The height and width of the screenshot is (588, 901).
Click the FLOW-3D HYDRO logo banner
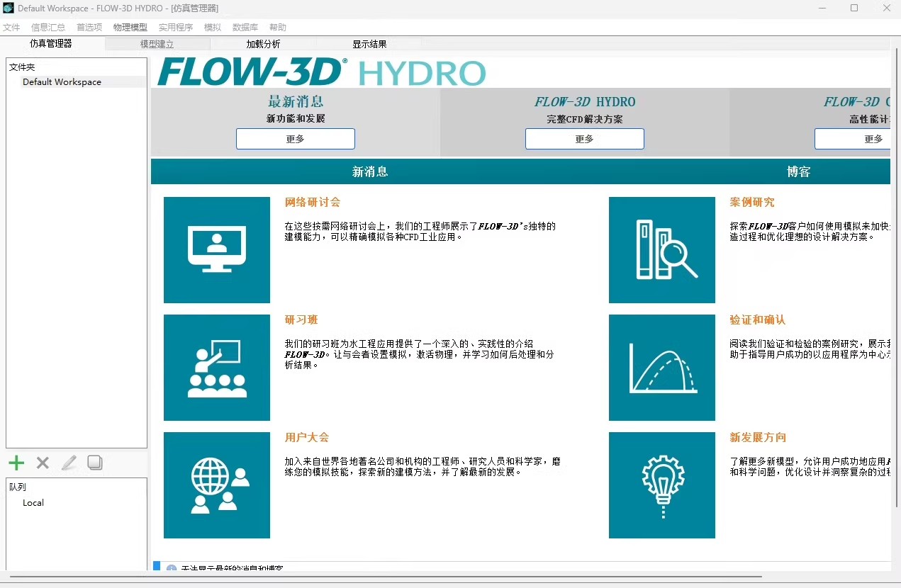click(x=322, y=72)
